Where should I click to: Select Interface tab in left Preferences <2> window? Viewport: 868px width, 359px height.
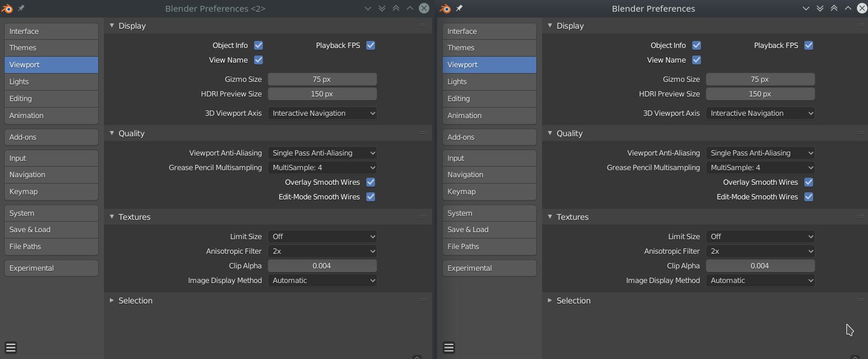click(51, 31)
